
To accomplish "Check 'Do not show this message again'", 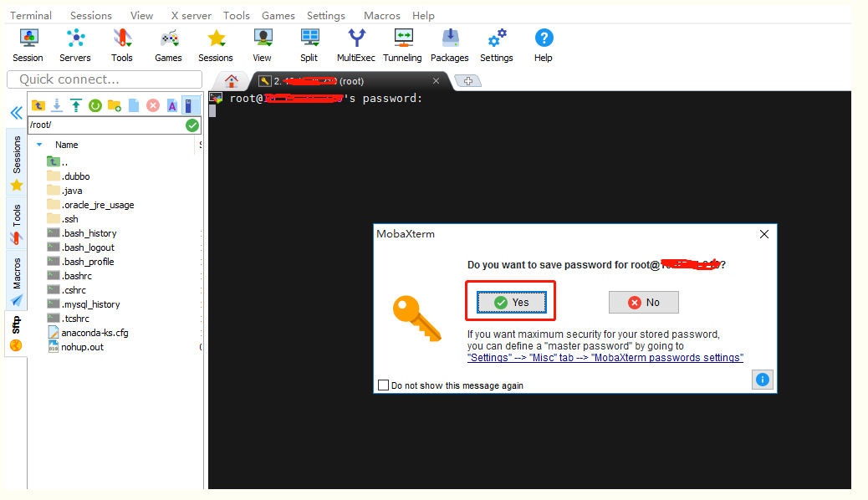I will click(x=383, y=385).
